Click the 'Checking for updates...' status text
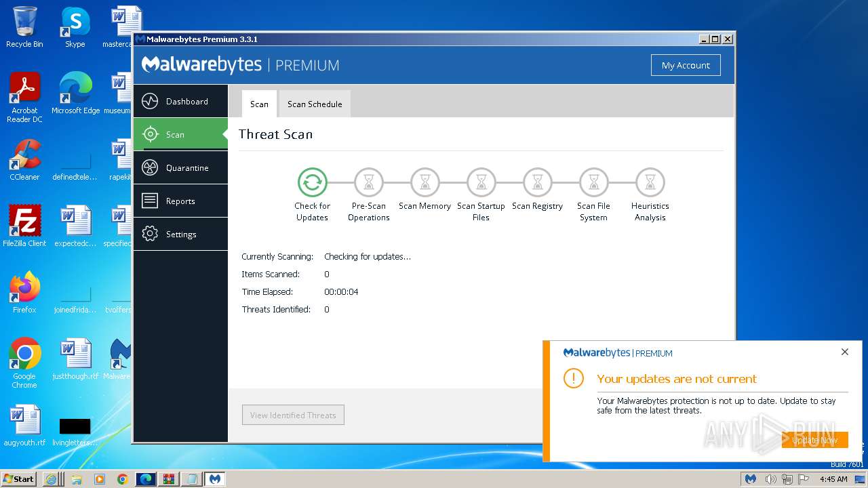 [368, 256]
